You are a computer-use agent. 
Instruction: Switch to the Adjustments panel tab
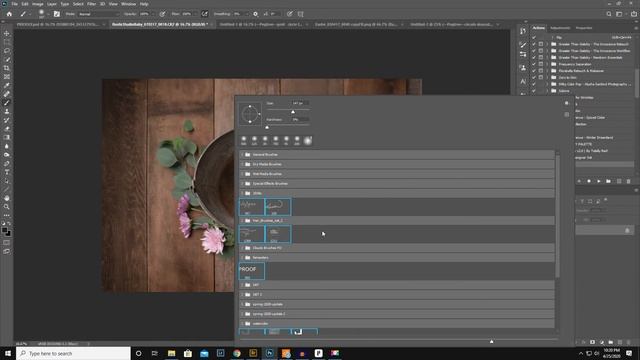point(560,28)
